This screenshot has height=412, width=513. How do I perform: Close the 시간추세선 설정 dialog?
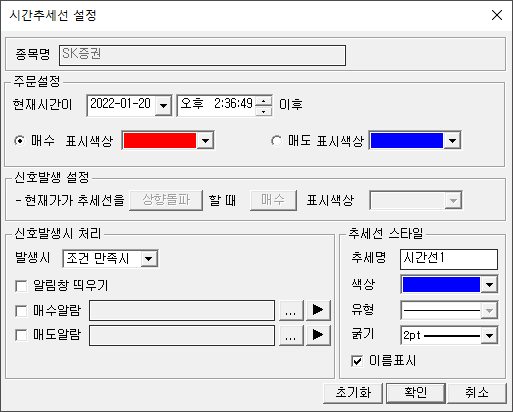point(497,15)
